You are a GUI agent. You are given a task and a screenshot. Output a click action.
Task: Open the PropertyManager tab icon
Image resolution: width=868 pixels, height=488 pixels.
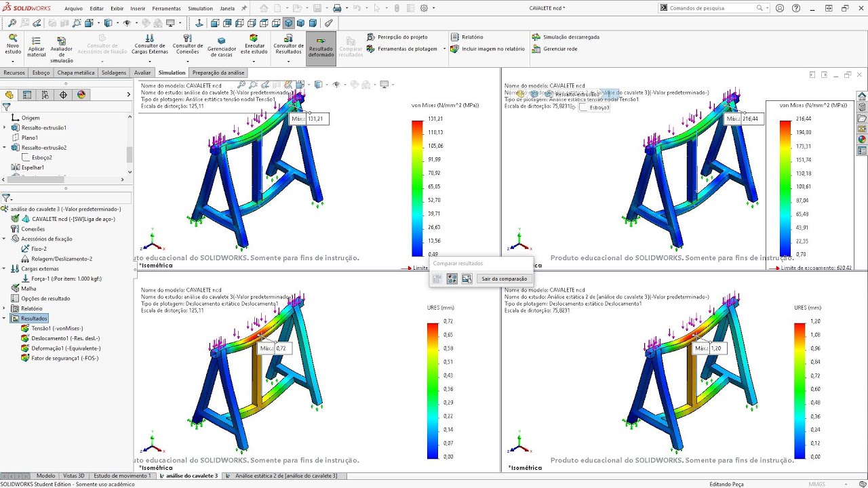pyautogui.click(x=27, y=95)
